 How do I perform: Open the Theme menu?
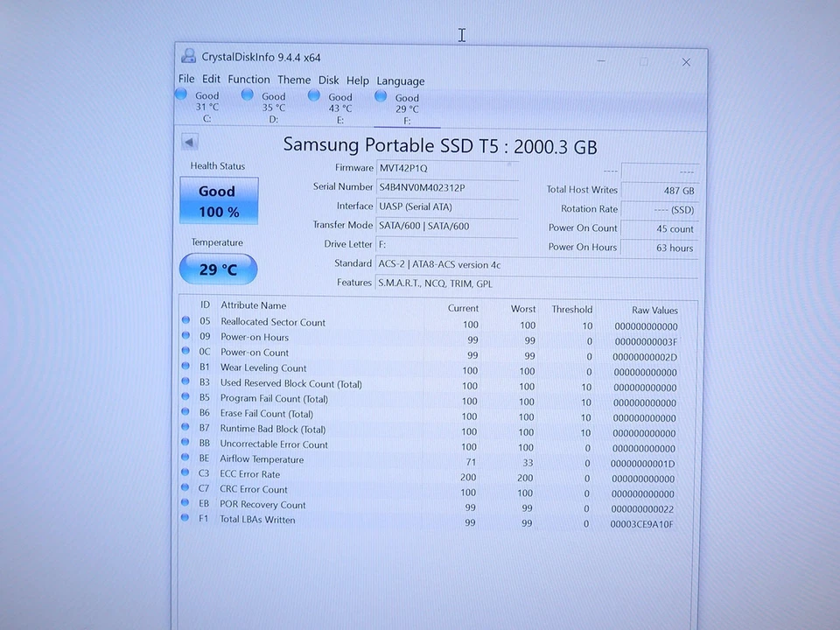pyautogui.click(x=294, y=80)
